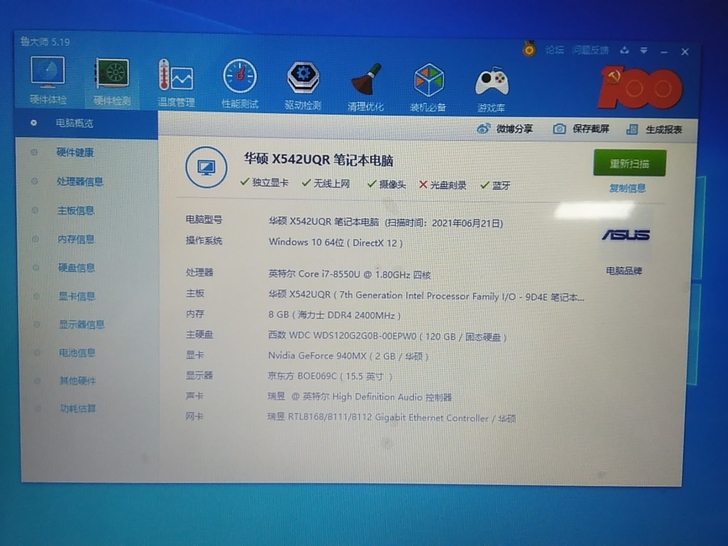Click the 扫描时间 2021年06月21日 text

click(x=444, y=223)
